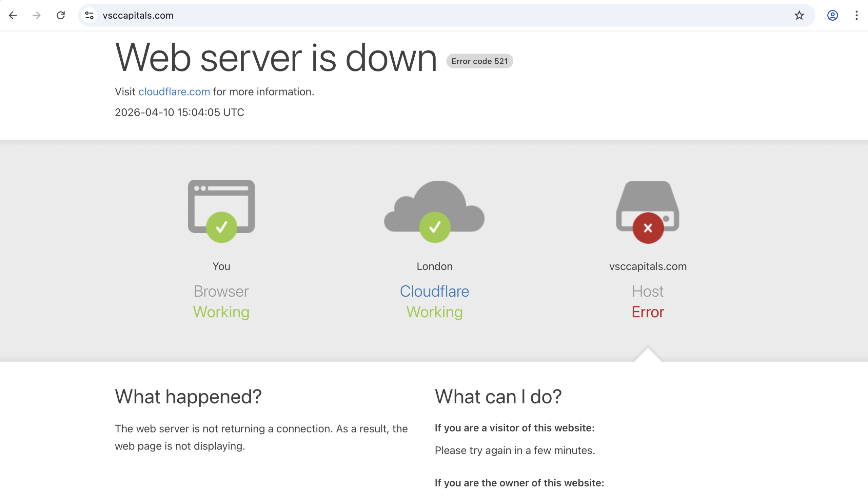868x500 pixels.
Task: Click the What can I do? heading
Action: pyautogui.click(x=498, y=396)
